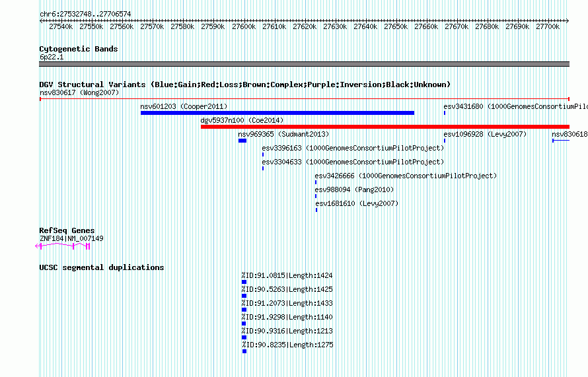Click the DGV Structural Variants track title
588x377 pixels.
tap(245, 85)
